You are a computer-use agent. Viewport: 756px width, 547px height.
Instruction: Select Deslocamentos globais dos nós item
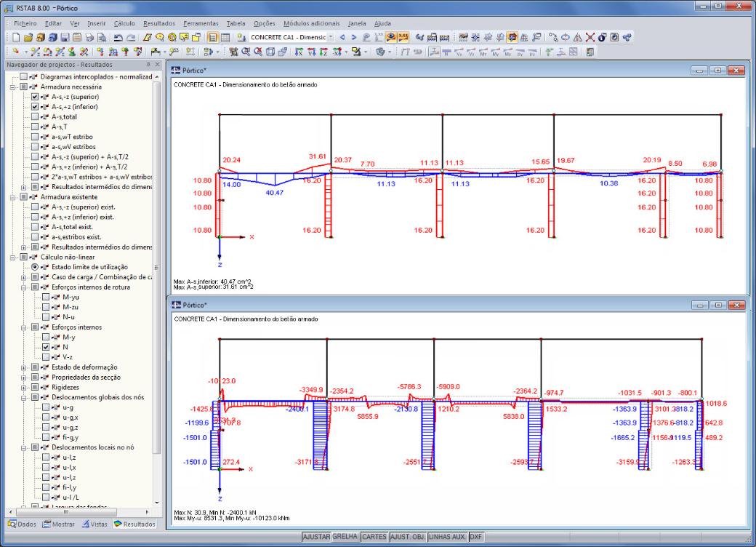[x=98, y=397]
